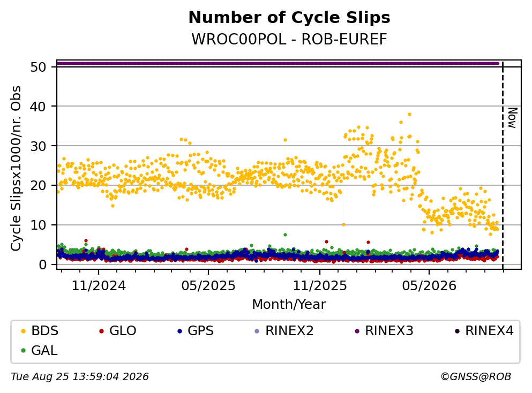Click the RINEX2 legend marker
The width and height of the screenshot is (532, 393).
[257, 331]
